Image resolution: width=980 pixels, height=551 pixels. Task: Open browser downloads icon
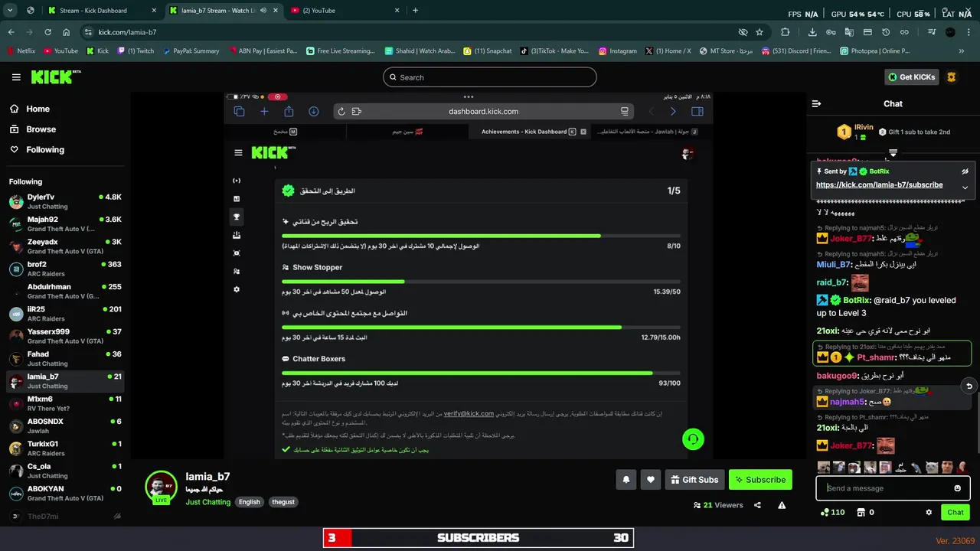[812, 32]
